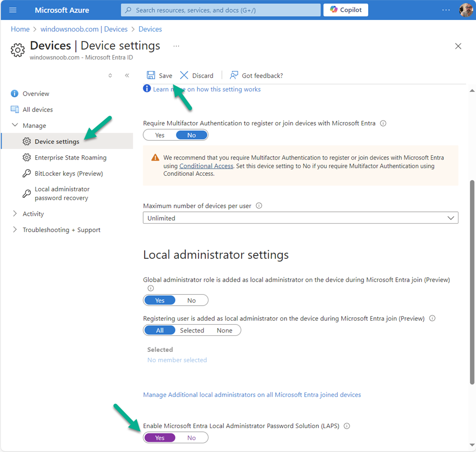Open Manage Additional local administrators link
The width and height of the screenshot is (476, 452).
[252, 394]
